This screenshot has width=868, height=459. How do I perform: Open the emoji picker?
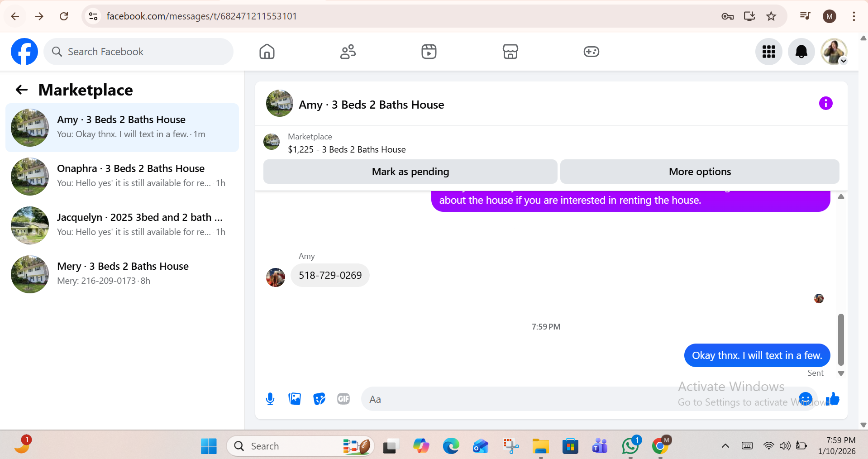[x=806, y=399]
